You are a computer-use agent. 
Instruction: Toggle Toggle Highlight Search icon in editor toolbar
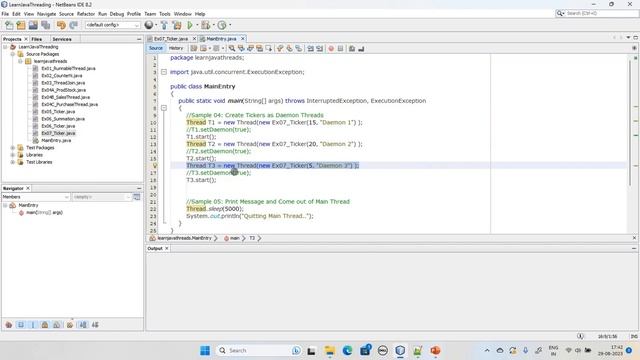(260, 49)
